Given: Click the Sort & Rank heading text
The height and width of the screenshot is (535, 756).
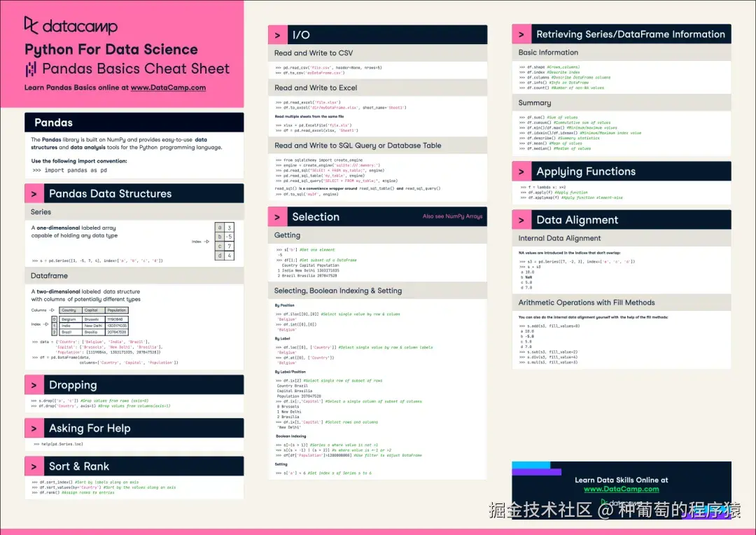Looking at the screenshot, I should coord(79,466).
